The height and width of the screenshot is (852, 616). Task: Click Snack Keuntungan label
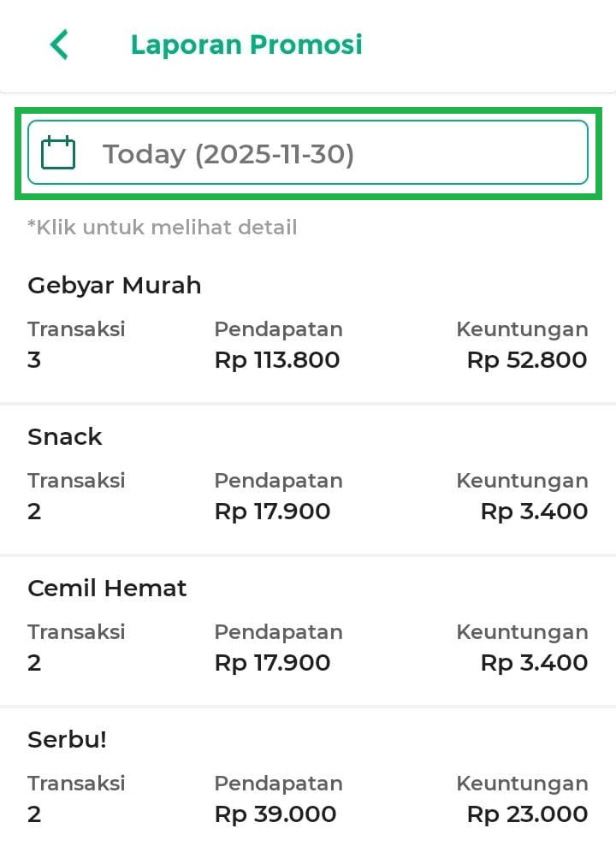pos(522,481)
